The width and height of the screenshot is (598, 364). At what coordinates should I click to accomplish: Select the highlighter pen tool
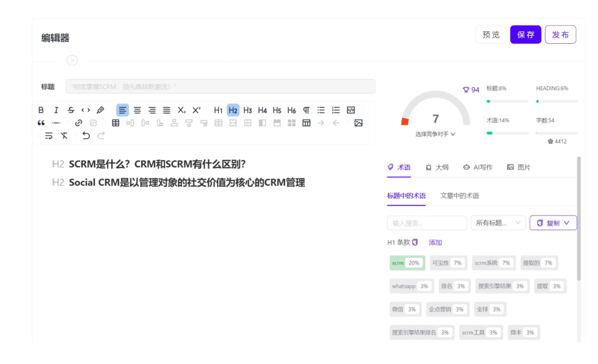pos(101,110)
